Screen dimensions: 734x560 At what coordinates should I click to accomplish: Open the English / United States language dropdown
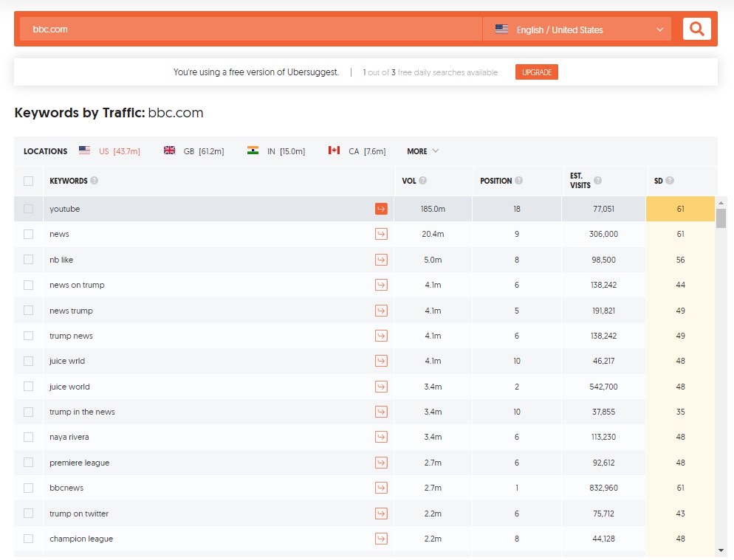[577, 30]
